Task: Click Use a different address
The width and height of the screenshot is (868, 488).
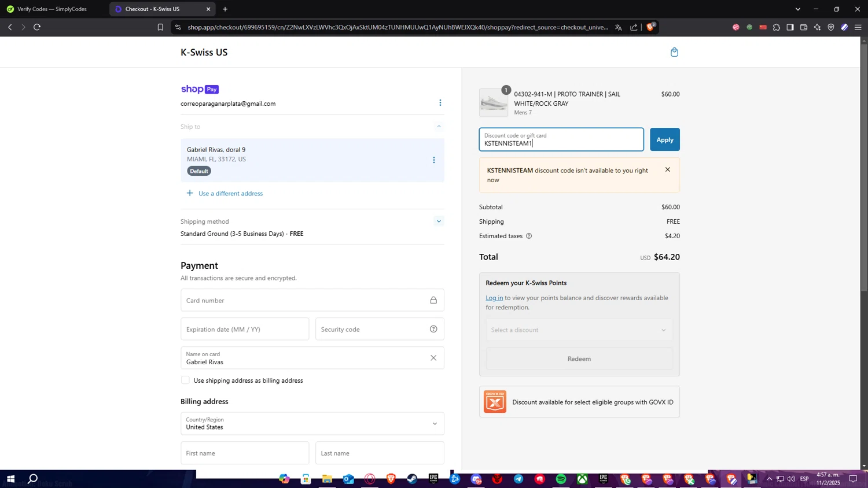Action: click(x=230, y=193)
